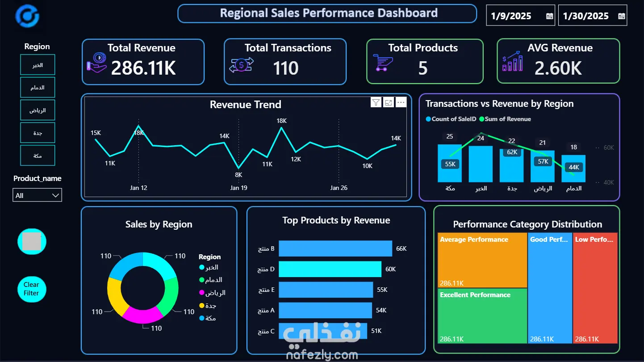Screen dimensions: 644x362
Task: Click the الخبر bar labeled 24
Action: 481,164
